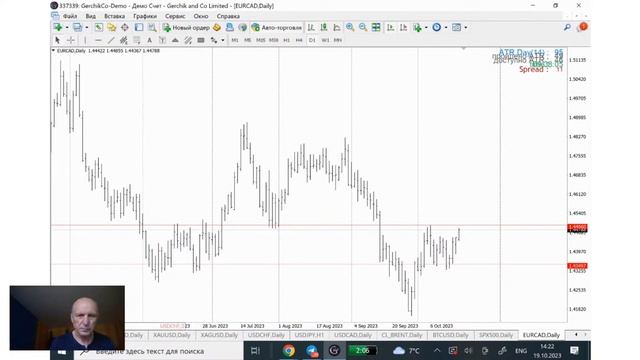This screenshot has width=640, height=360.
Task: Toggle the Авто-торговля button
Action: tap(277, 27)
